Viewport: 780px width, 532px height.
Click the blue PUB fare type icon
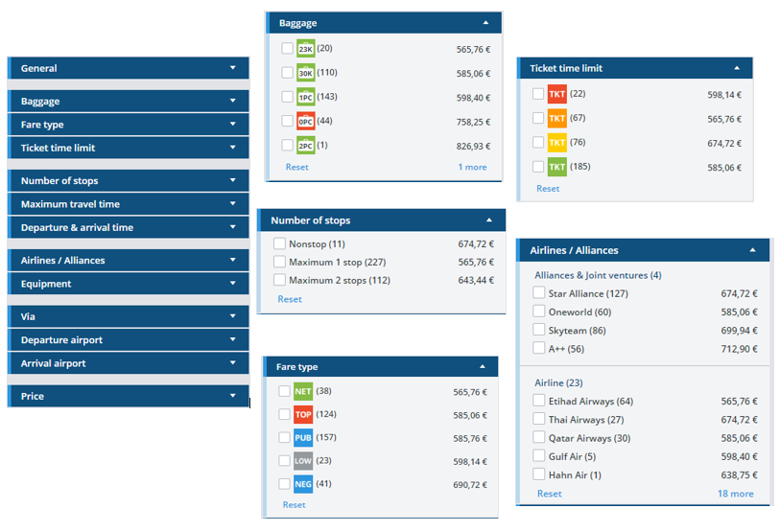(x=302, y=438)
